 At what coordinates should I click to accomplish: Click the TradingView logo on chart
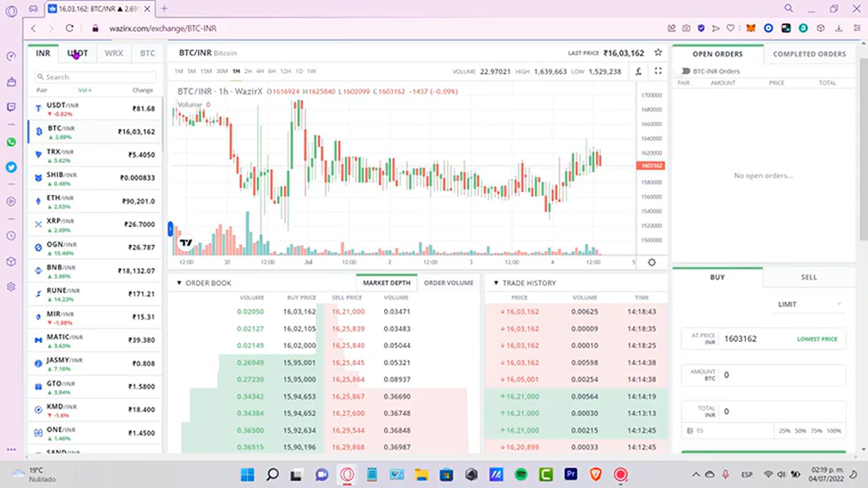186,243
